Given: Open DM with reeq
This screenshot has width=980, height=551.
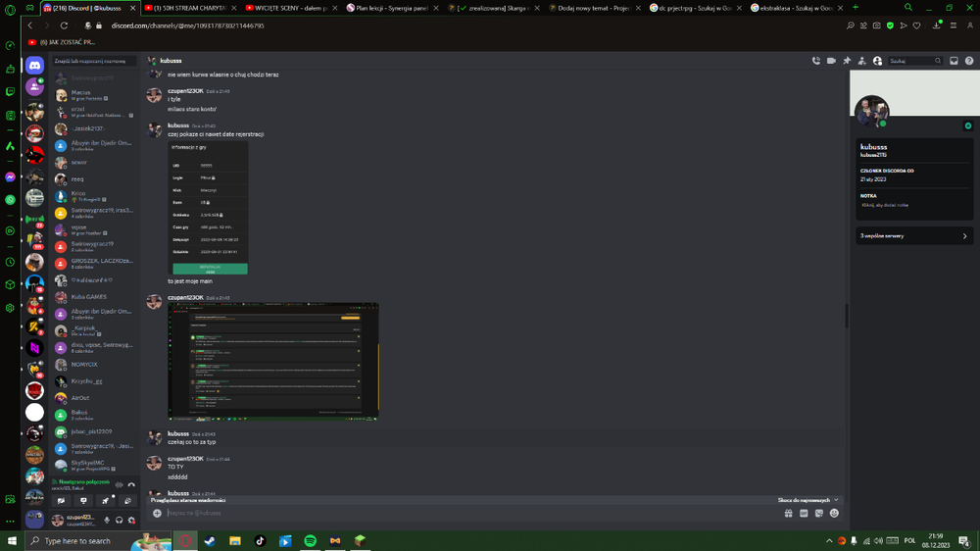Looking at the screenshot, I should click(95, 178).
